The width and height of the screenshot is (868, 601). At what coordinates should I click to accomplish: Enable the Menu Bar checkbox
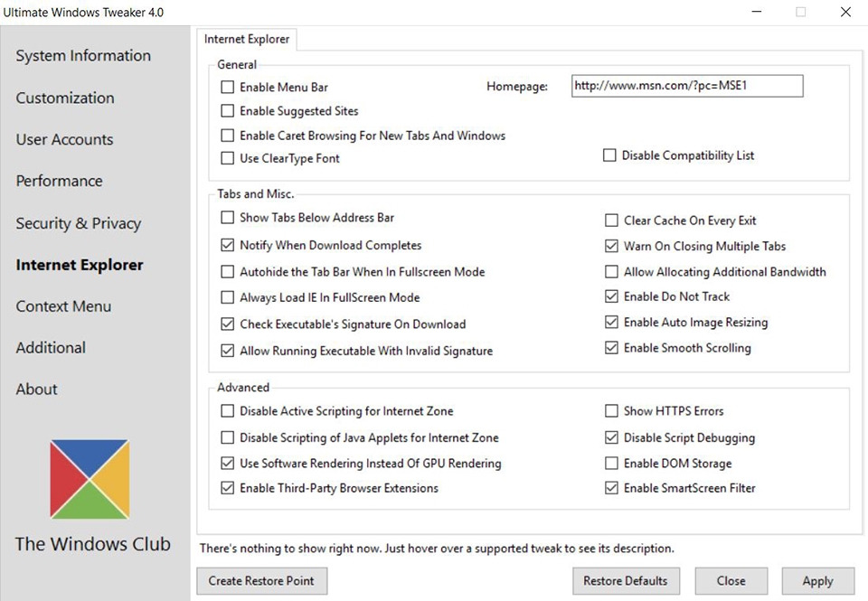pos(228,87)
